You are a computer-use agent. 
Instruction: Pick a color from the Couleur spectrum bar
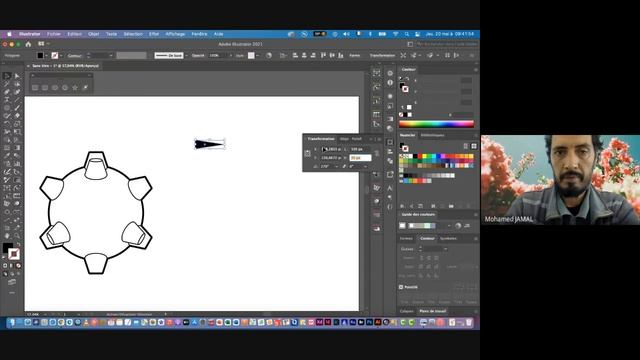point(436,124)
